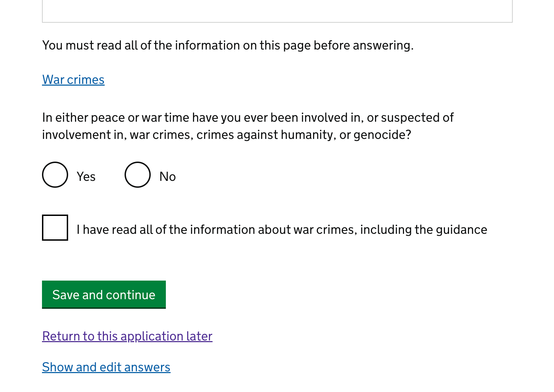Follow the purple visited application link
Screen dimensions: 554x392
[127, 336]
